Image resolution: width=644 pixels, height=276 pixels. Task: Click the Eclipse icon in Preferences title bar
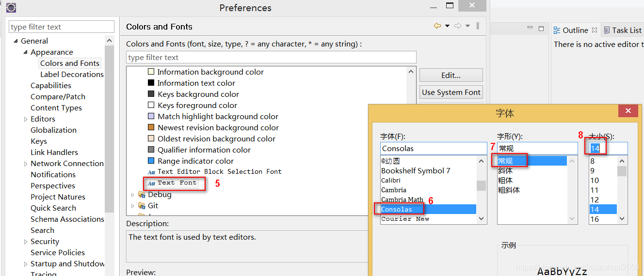tap(11, 7)
